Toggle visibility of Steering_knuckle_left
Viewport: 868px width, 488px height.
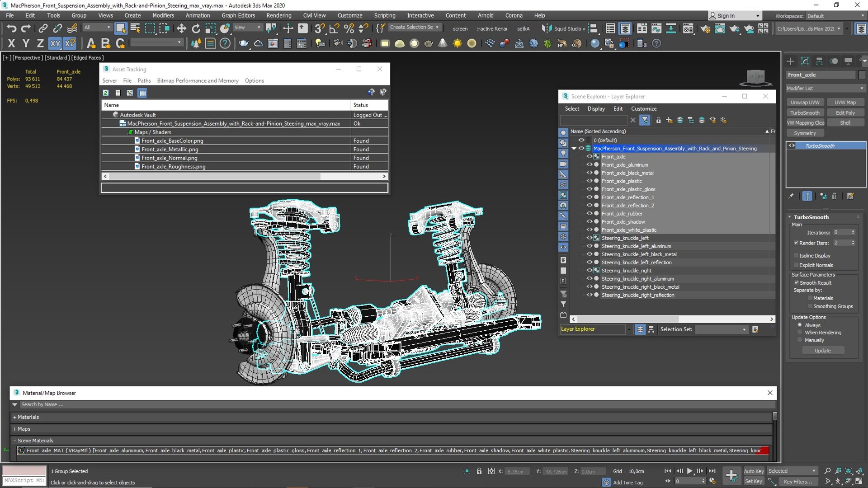[589, 238]
